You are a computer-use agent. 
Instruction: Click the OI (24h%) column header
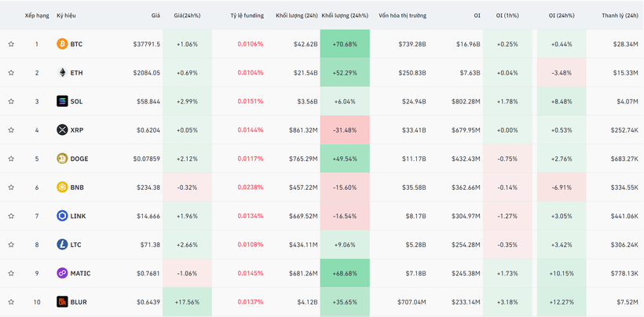(x=561, y=16)
